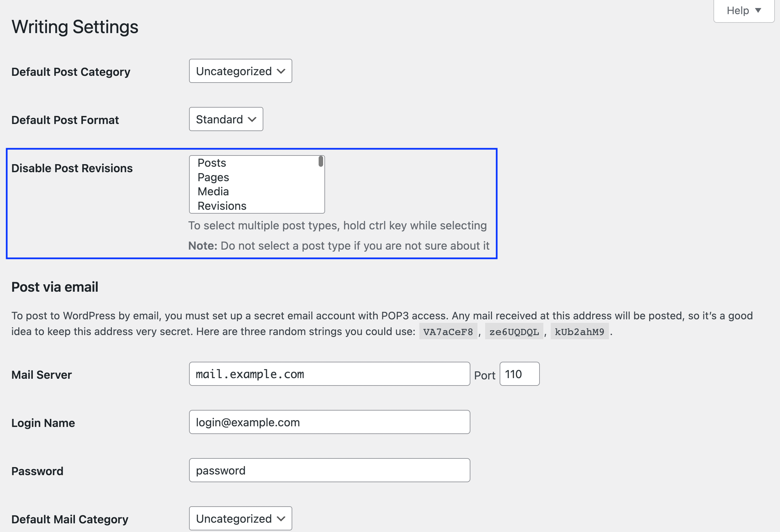Open the Default Mail Category dropdown

pos(240,518)
